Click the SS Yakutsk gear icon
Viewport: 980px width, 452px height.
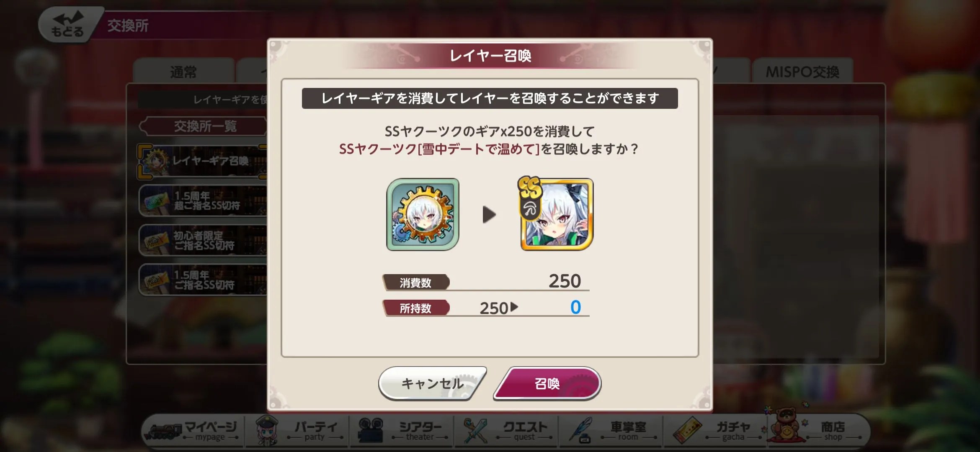[x=423, y=214]
